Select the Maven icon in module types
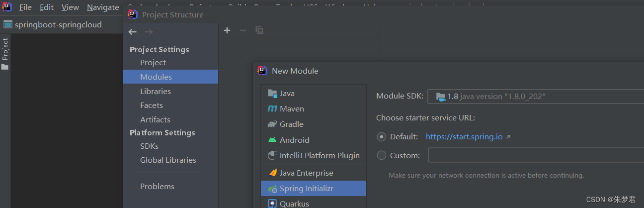The height and width of the screenshot is (208, 644). tap(272, 108)
